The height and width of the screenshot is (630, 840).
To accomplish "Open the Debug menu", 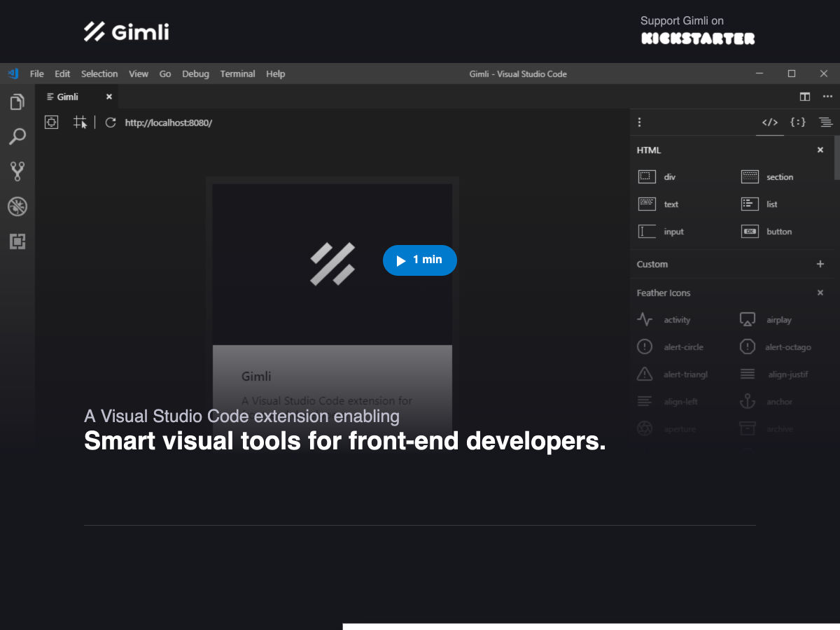I will (x=195, y=73).
